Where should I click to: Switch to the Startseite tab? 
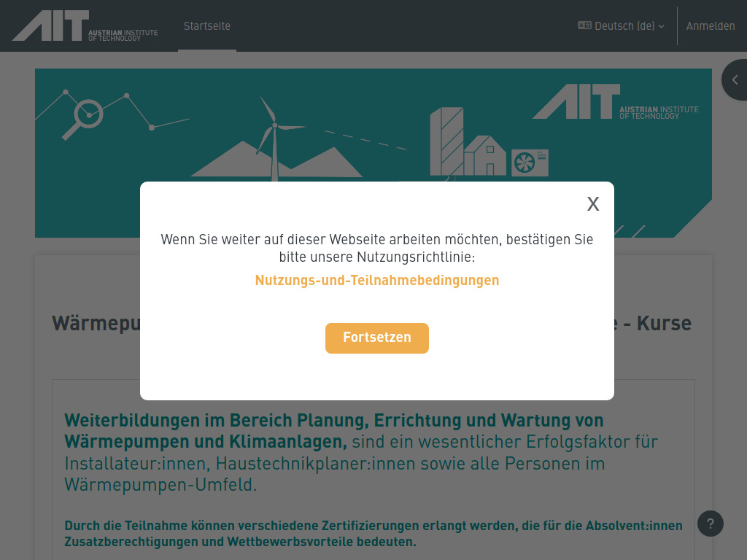click(206, 26)
